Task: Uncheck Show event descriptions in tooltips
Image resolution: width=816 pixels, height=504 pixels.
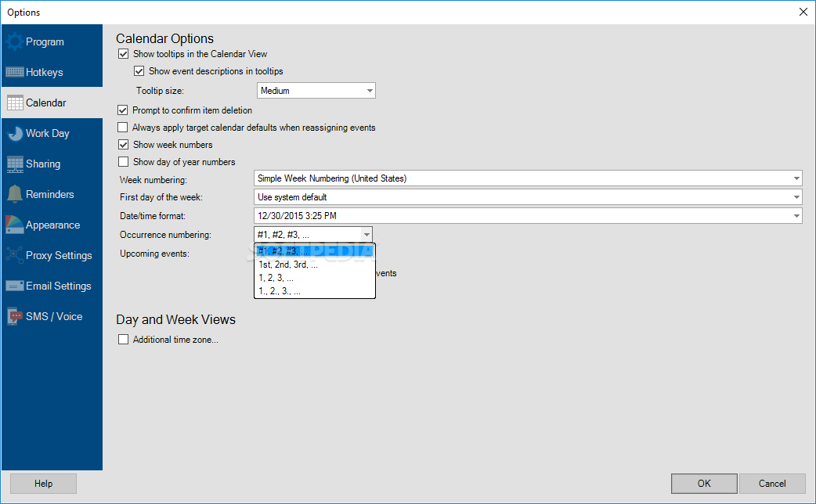Action: [x=139, y=70]
